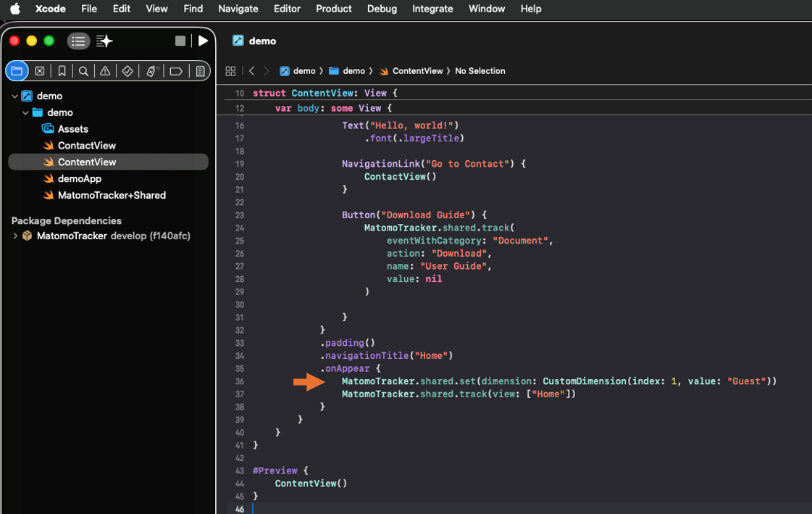This screenshot has height=514, width=812.
Task: Open the Help menu
Action: [531, 9]
